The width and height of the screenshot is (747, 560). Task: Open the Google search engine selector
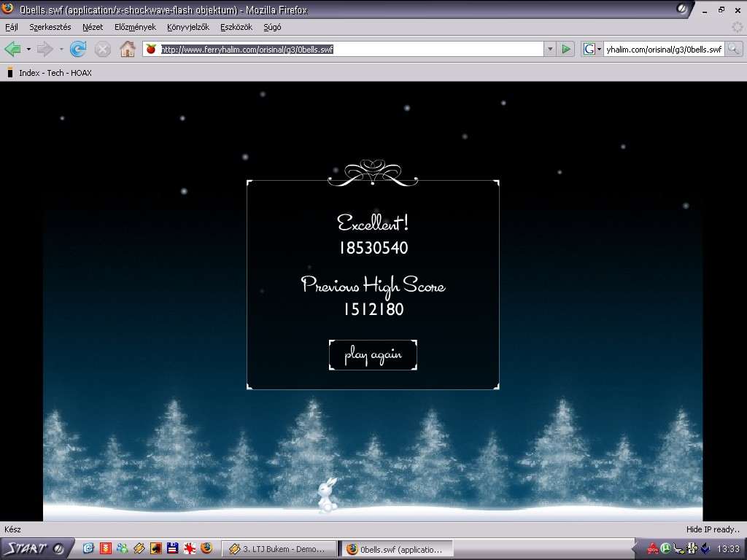[x=592, y=49]
